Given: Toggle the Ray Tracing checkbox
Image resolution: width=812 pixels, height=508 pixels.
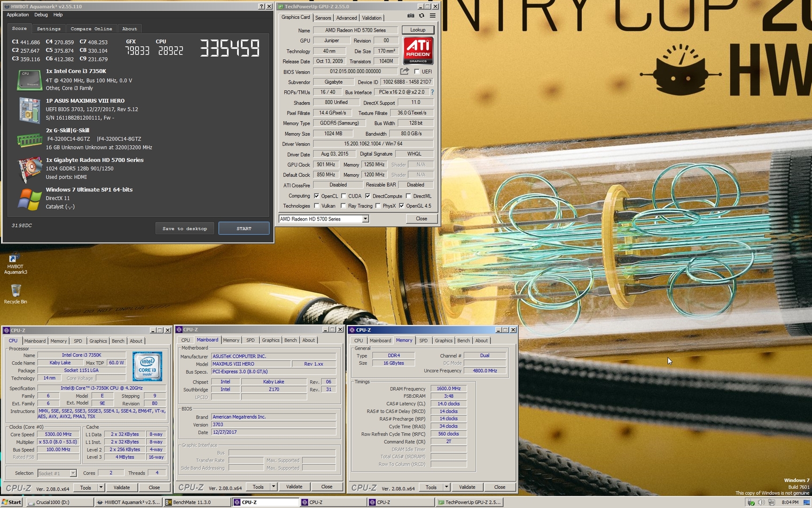Looking at the screenshot, I should (x=343, y=206).
